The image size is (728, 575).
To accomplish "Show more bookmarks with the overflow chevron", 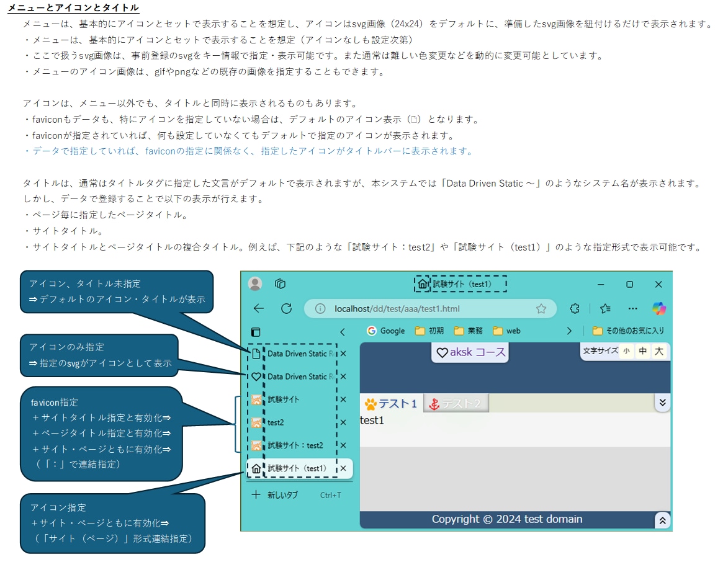I will click(x=569, y=331).
